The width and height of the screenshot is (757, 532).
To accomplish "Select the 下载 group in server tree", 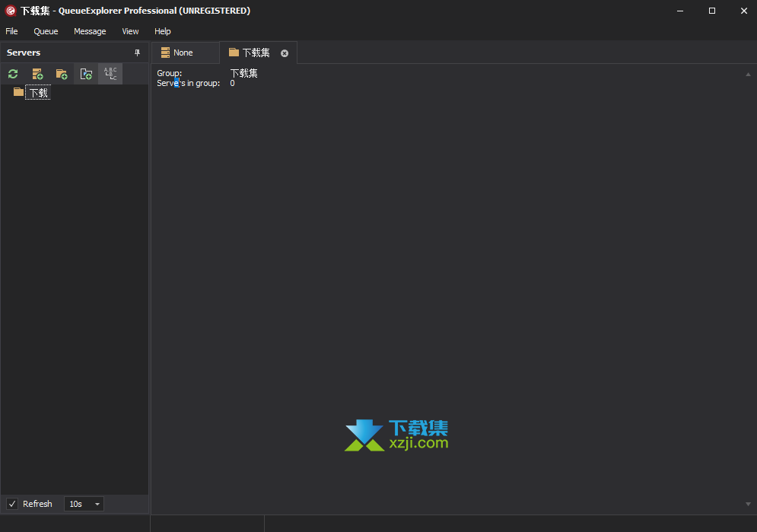I will coord(38,93).
